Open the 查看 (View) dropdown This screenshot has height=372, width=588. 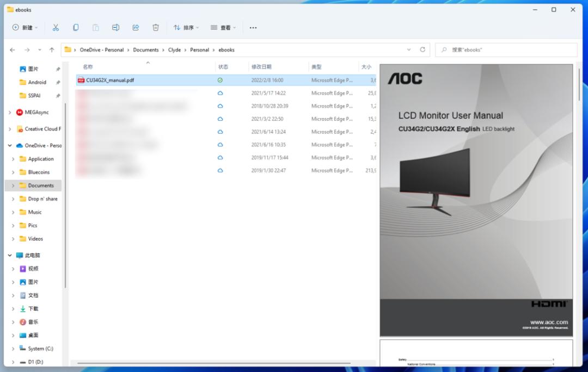click(x=223, y=27)
